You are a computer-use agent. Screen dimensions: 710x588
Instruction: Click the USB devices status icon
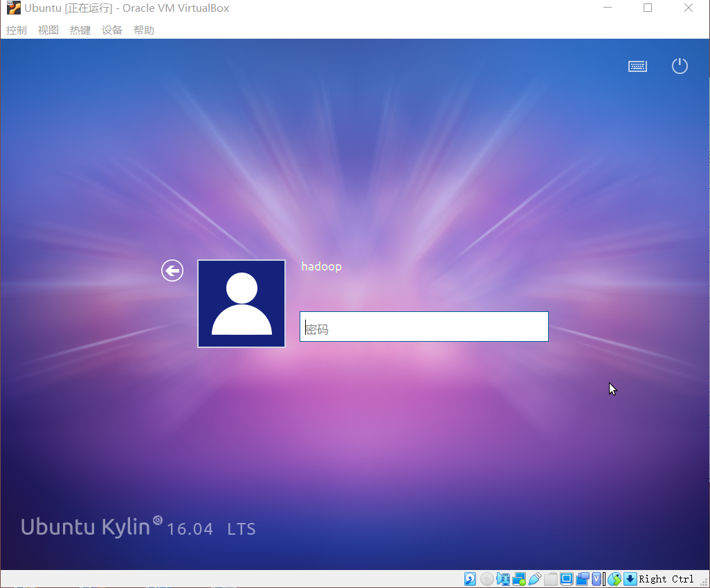point(535,579)
